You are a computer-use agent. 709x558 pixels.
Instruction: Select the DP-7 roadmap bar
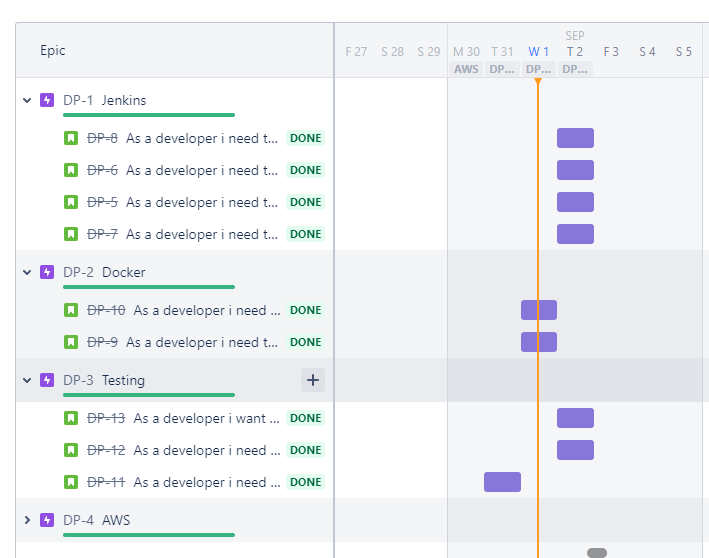[x=575, y=234]
